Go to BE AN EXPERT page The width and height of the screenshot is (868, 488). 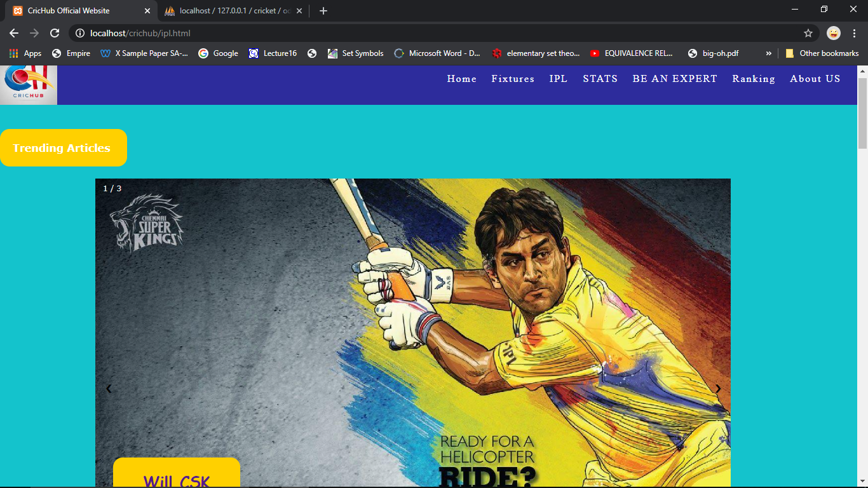[x=675, y=79]
